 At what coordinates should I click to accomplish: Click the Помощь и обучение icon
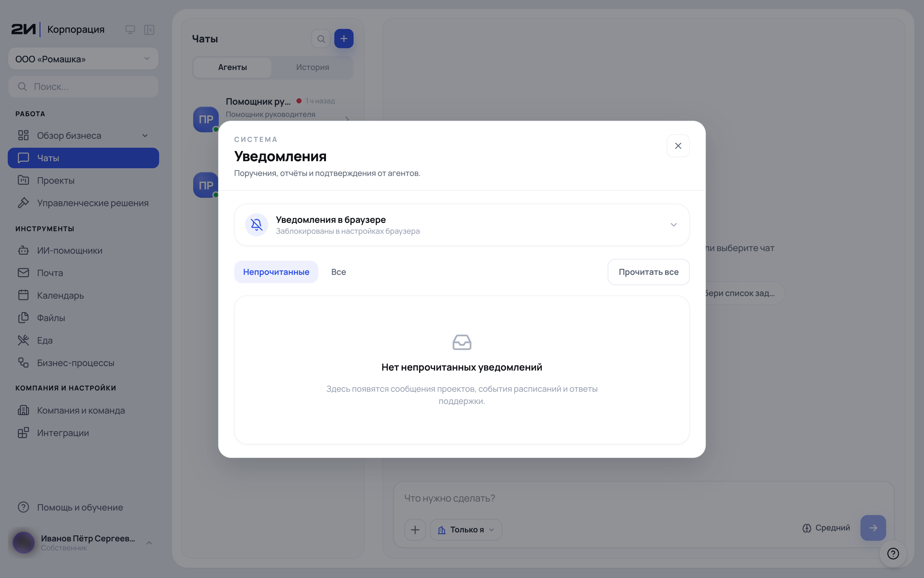click(x=23, y=507)
